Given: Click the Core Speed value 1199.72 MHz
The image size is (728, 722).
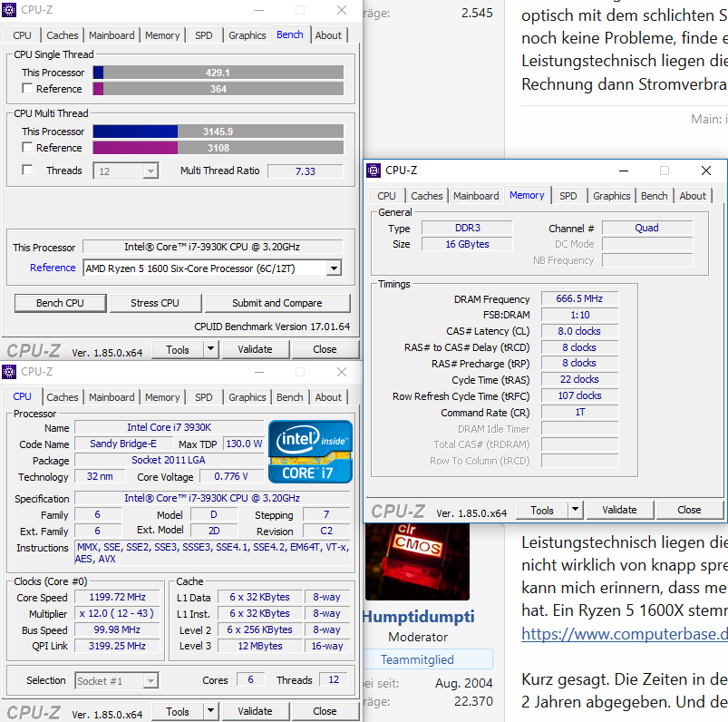Looking at the screenshot, I should (x=118, y=597).
